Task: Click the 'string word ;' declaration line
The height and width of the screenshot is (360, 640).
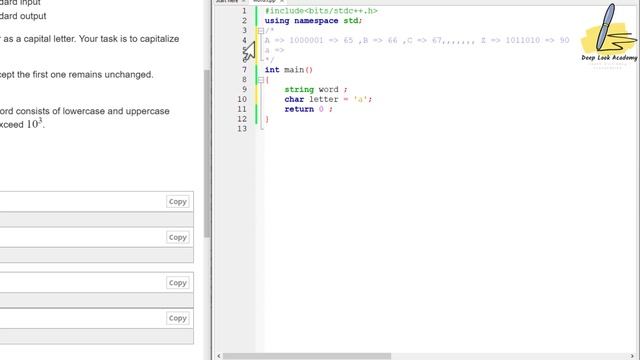Action: (x=316, y=89)
